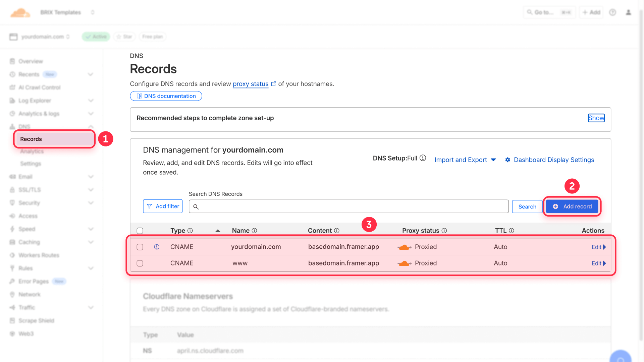The width and height of the screenshot is (644, 362).
Task: Open the Cloudflare home logo
Action: coord(20,12)
